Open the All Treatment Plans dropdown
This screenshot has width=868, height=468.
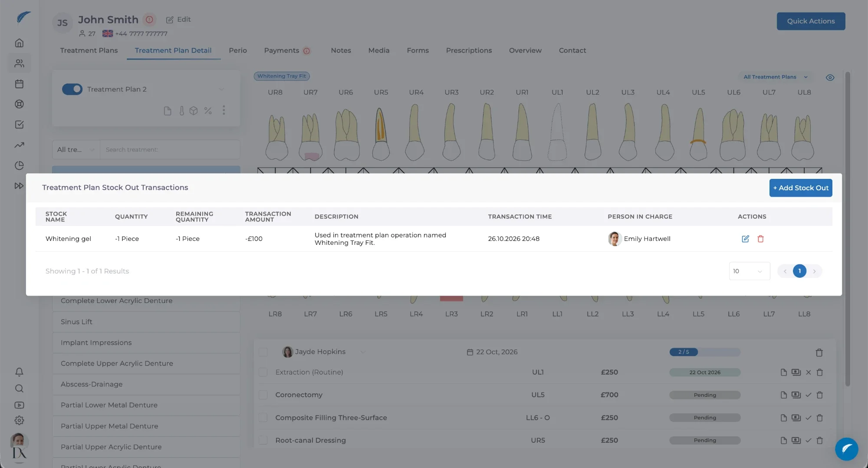(x=776, y=77)
